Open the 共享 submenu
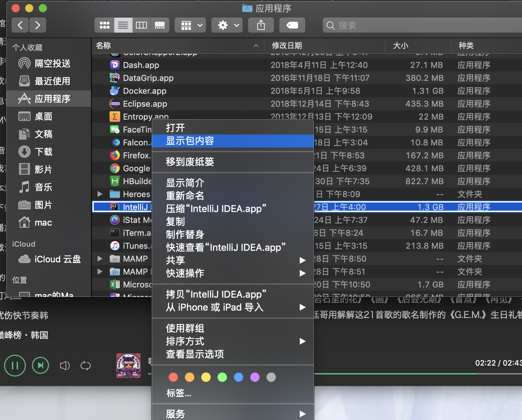Viewport: 522px width, 420px height. pos(233,260)
